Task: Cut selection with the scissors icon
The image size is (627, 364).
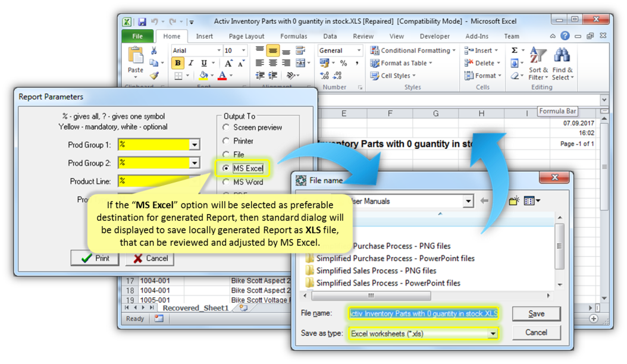Action: [154, 51]
